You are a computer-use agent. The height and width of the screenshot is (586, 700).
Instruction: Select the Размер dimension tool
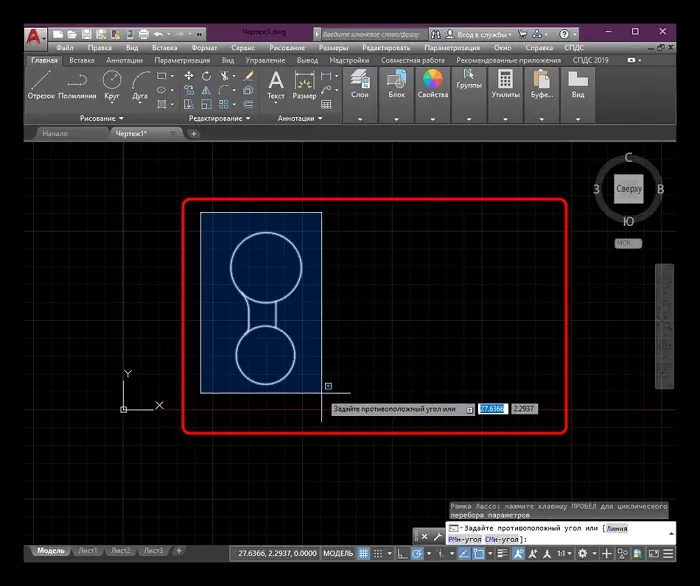click(304, 85)
